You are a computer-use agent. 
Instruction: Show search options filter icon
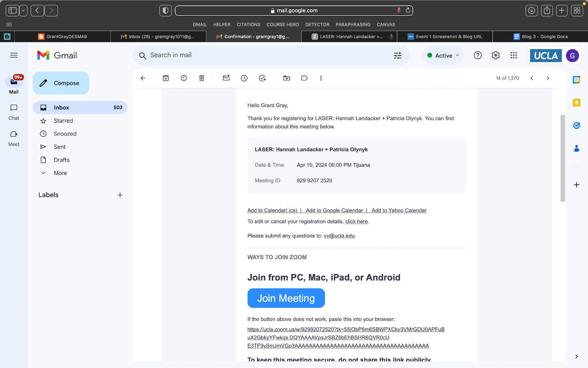click(398, 56)
